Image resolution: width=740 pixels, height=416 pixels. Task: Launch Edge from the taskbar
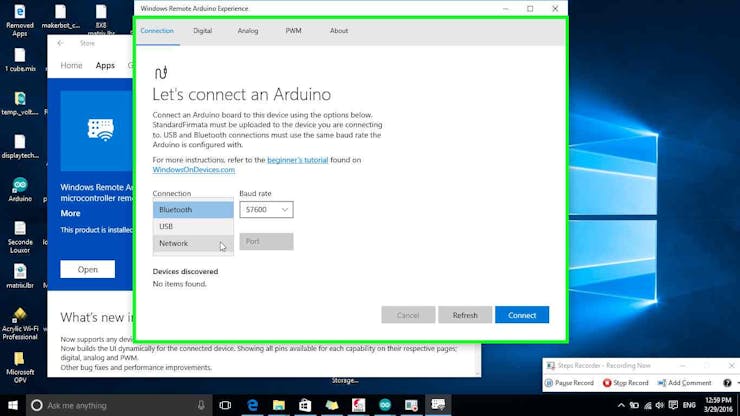coord(252,405)
